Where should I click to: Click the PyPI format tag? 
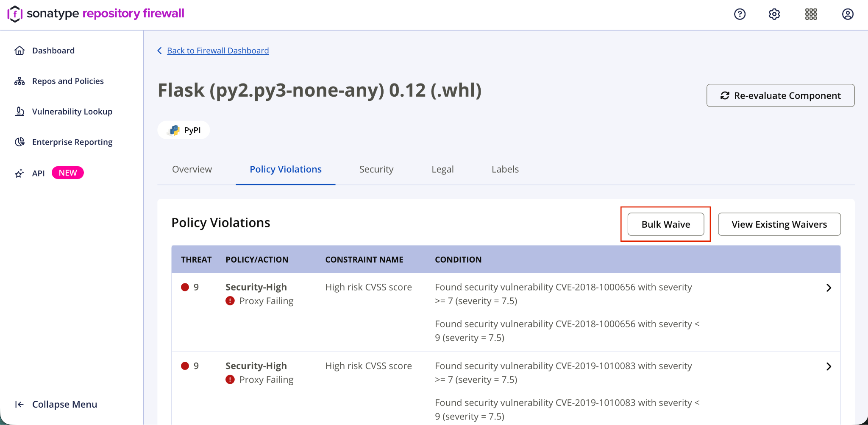coord(184,130)
